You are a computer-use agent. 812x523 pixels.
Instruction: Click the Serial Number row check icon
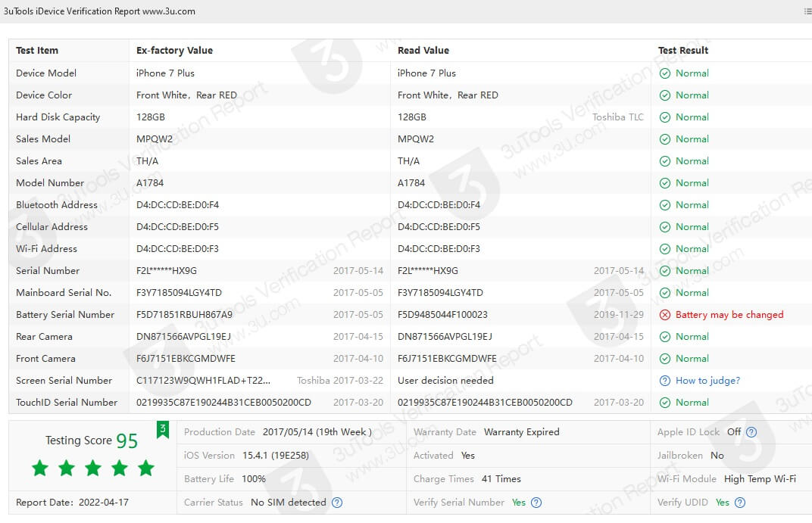665,271
